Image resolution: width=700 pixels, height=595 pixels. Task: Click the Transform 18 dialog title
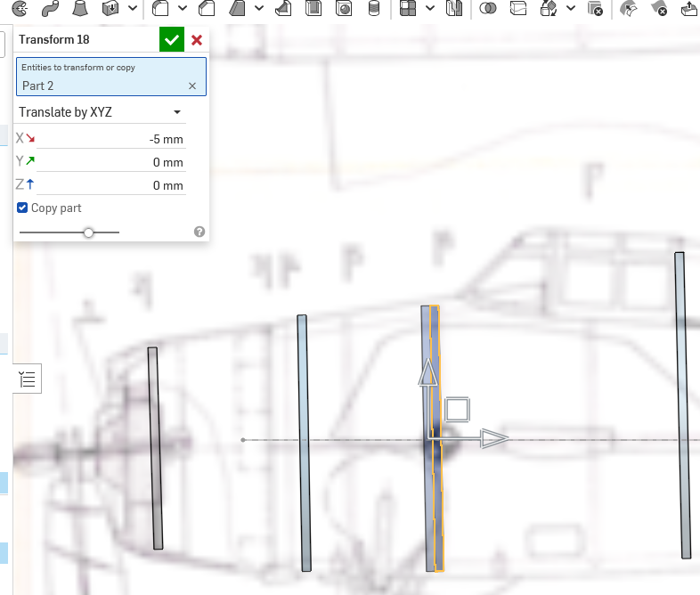click(x=54, y=40)
